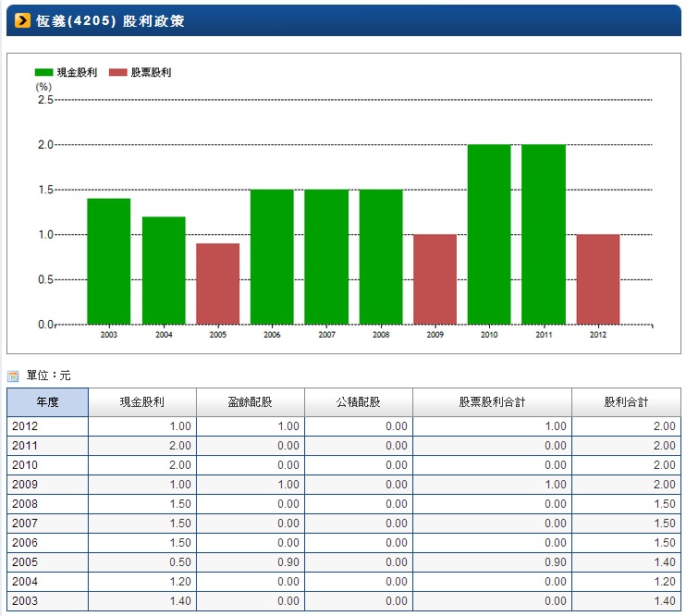686x616 pixels.
Task: Click the green bar for year 2006
Action: 272,257
